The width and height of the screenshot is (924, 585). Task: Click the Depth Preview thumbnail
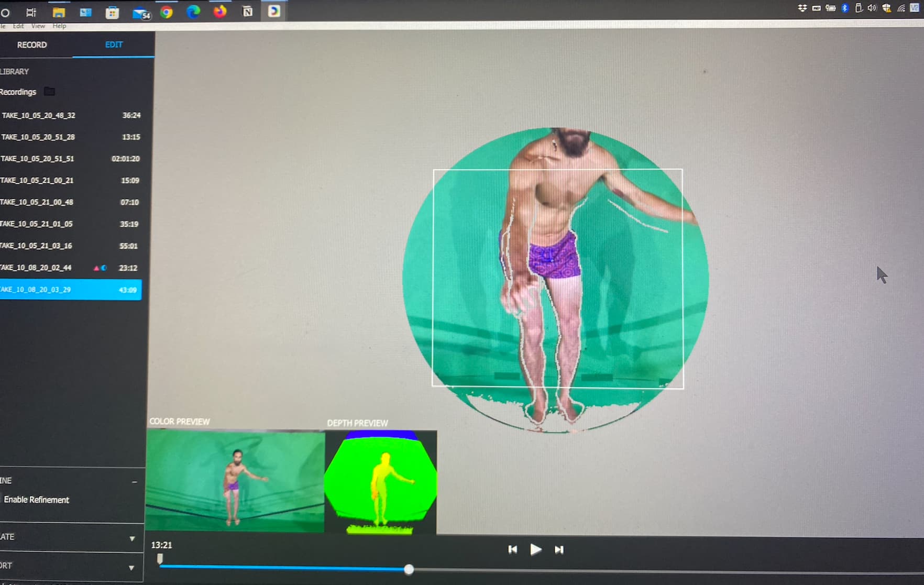tap(380, 482)
